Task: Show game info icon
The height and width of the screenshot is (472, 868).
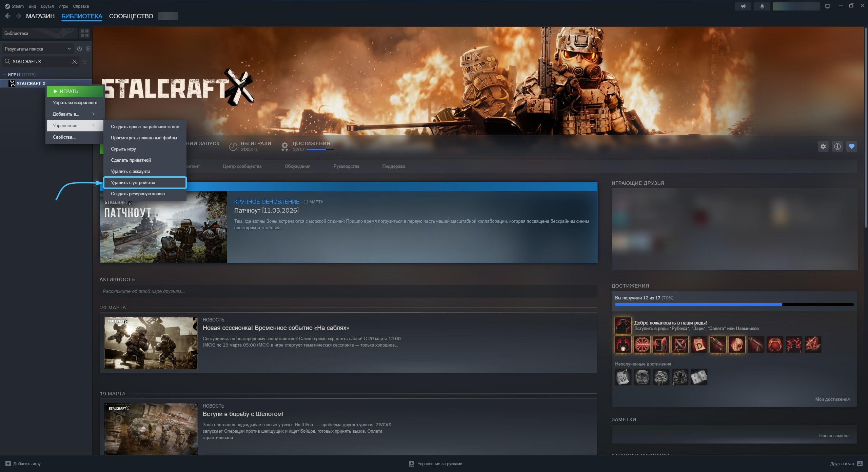Action: 837,146
